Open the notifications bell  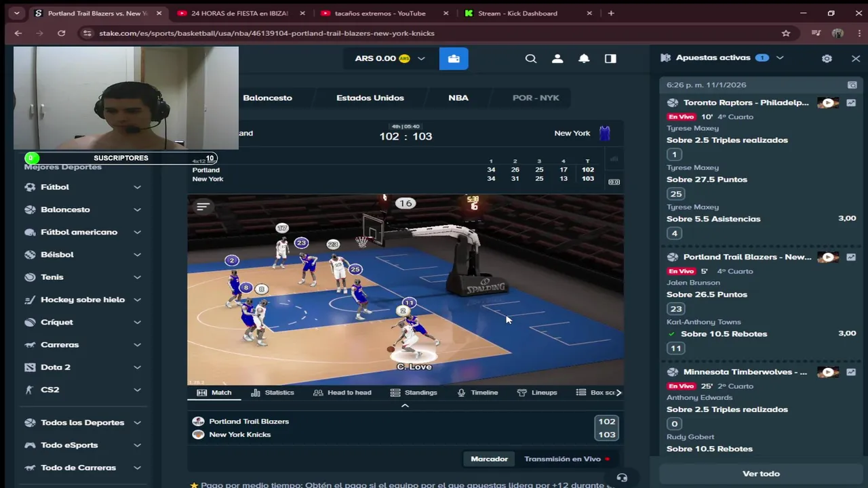click(x=584, y=58)
